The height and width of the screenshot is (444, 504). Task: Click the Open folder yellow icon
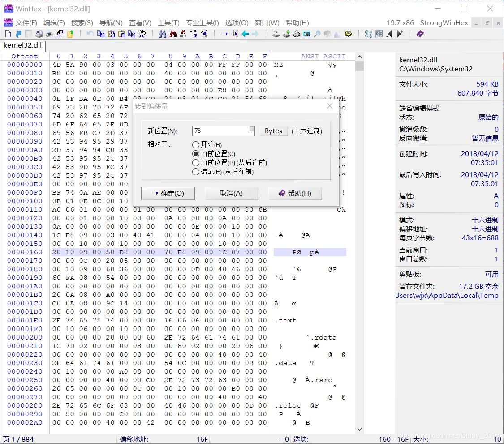[x=70, y=34]
